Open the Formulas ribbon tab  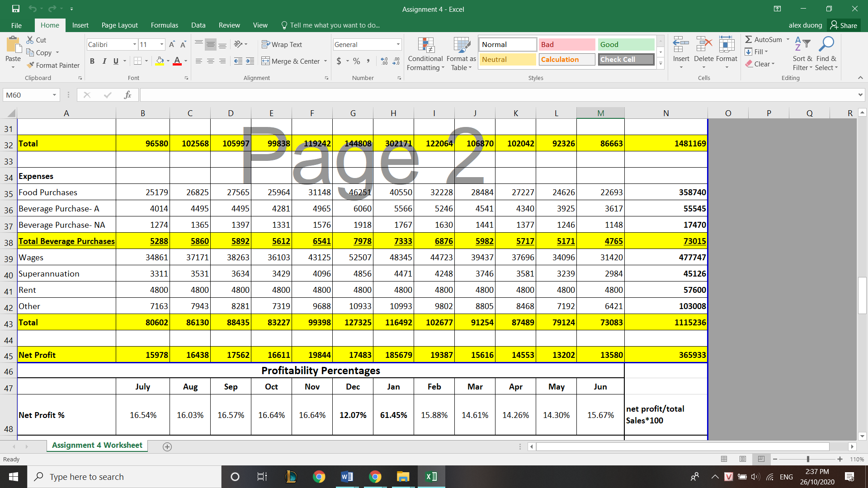point(164,25)
